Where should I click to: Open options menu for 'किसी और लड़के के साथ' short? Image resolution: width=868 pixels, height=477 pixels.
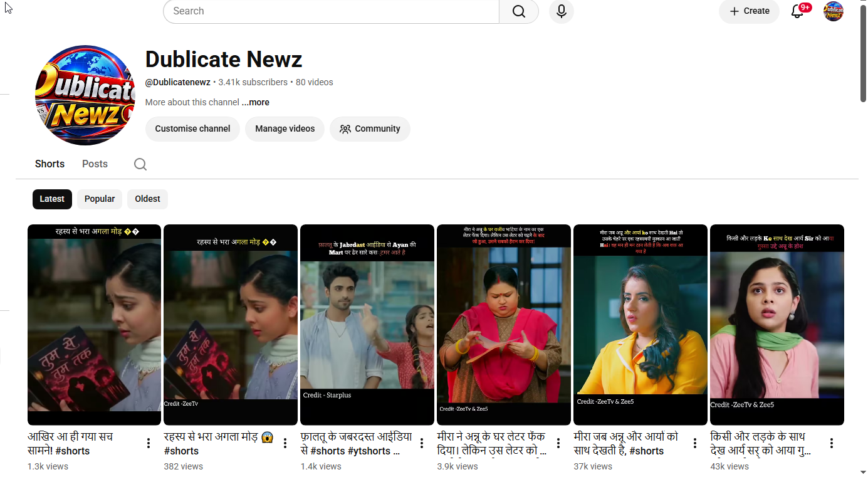(x=832, y=443)
